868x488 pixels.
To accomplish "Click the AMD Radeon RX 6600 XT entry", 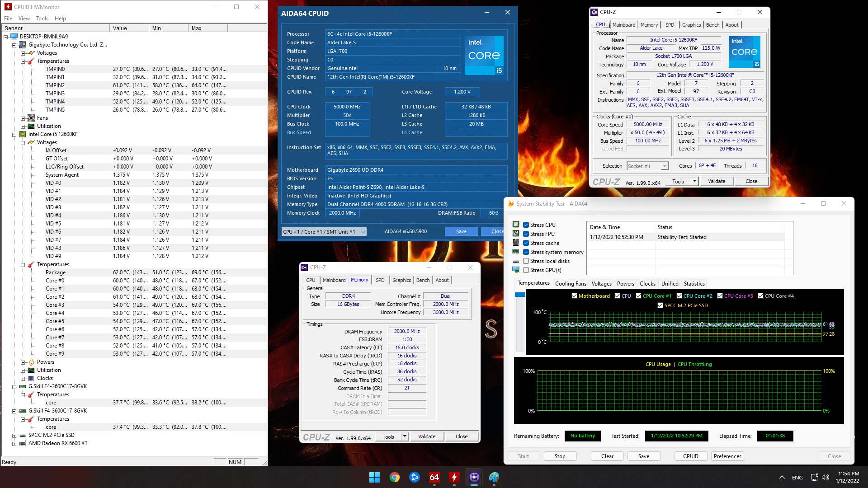I will point(58,443).
